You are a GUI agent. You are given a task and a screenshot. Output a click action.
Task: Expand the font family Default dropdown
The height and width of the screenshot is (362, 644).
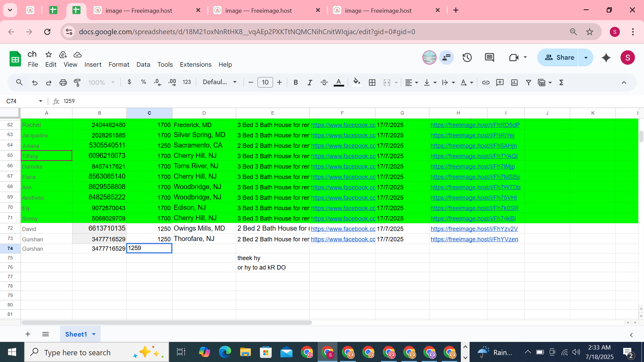(220, 82)
